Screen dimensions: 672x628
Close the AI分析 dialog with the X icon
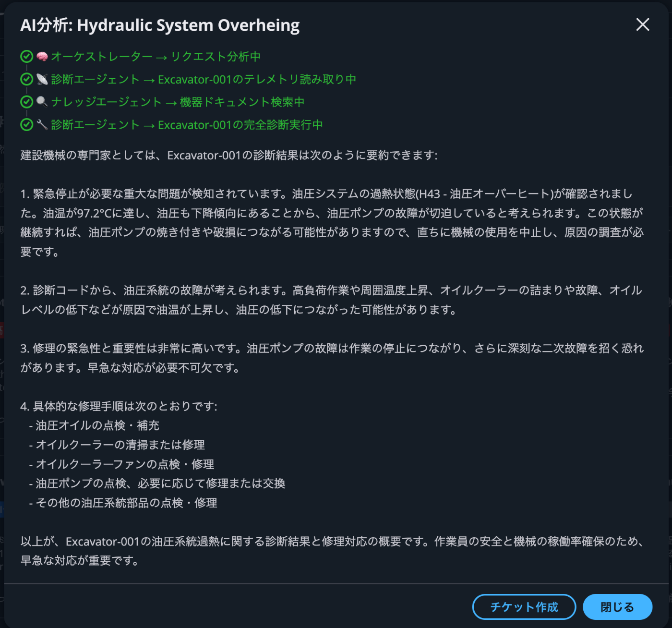click(643, 24)
